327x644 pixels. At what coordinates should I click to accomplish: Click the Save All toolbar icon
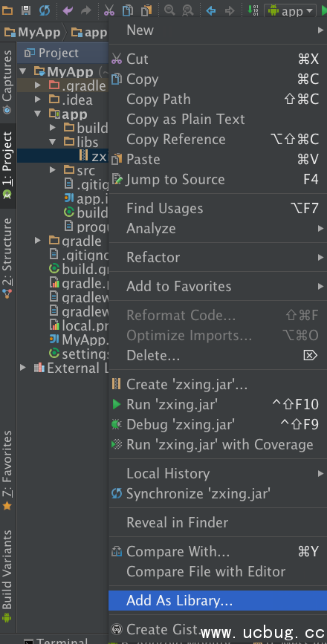click(x=26, y=10)
